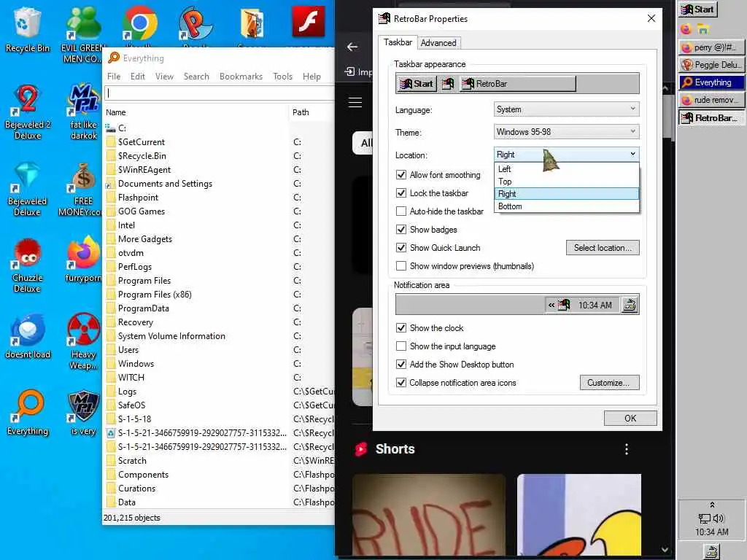Launch the Heavy Weapon desktop icon
747x560 pixels.
point(83,341)
